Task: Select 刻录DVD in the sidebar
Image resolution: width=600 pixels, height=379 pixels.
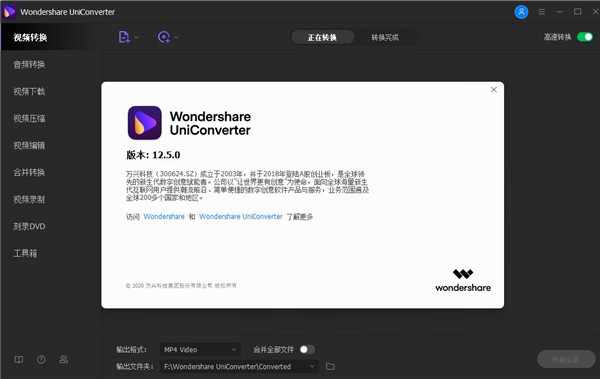Action: (51, 226)
